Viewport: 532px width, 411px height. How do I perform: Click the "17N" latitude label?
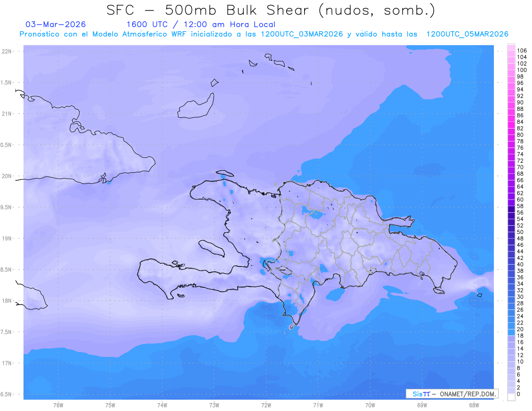click(x=6, y=363)
